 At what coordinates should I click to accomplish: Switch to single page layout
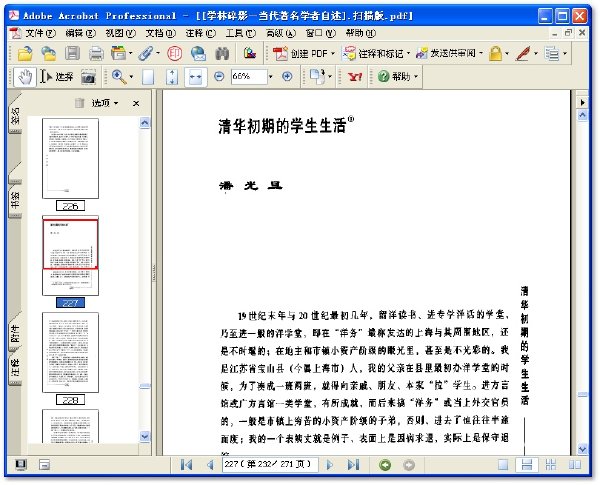pos(503,465)
